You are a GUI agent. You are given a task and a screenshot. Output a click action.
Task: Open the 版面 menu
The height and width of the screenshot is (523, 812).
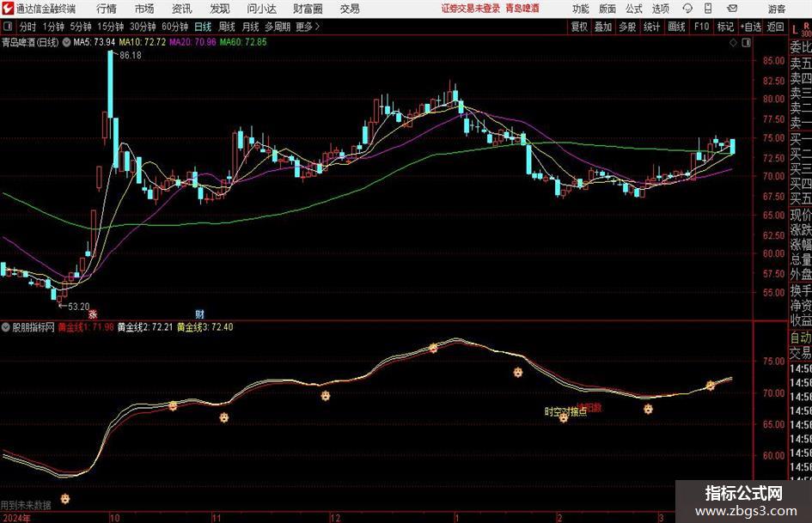tap(607, 9)
